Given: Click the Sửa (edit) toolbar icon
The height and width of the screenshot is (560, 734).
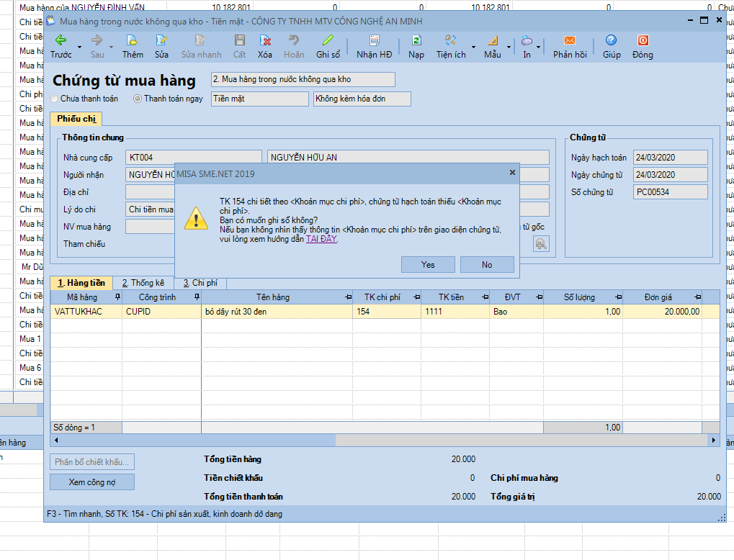Looking at the screenshot, I should click(161, 40).
